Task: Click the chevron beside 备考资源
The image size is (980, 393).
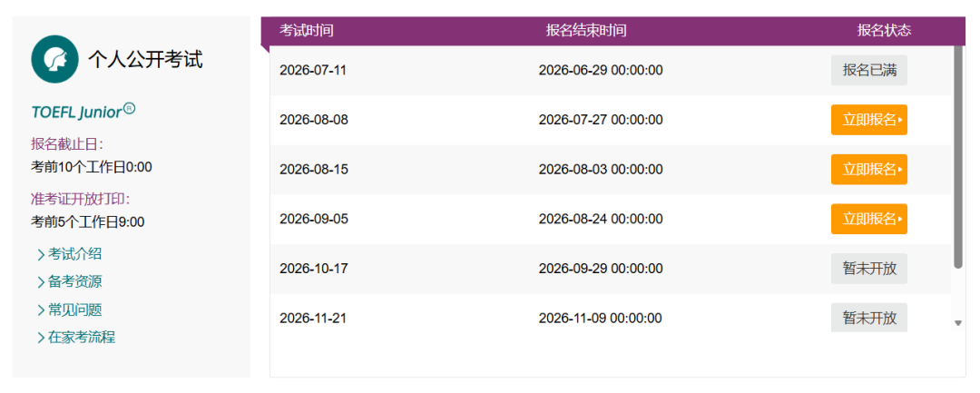Action: point(41,282)
